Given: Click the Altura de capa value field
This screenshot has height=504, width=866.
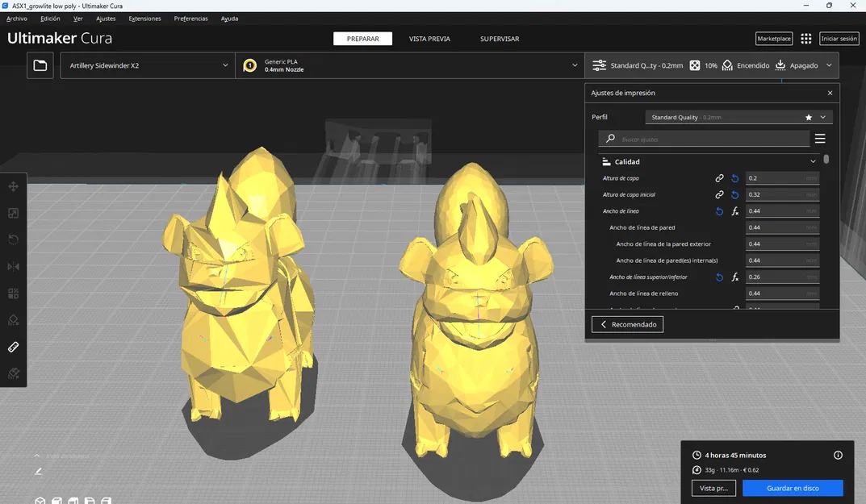Looking at the screenshot, I should coord(781,177).
